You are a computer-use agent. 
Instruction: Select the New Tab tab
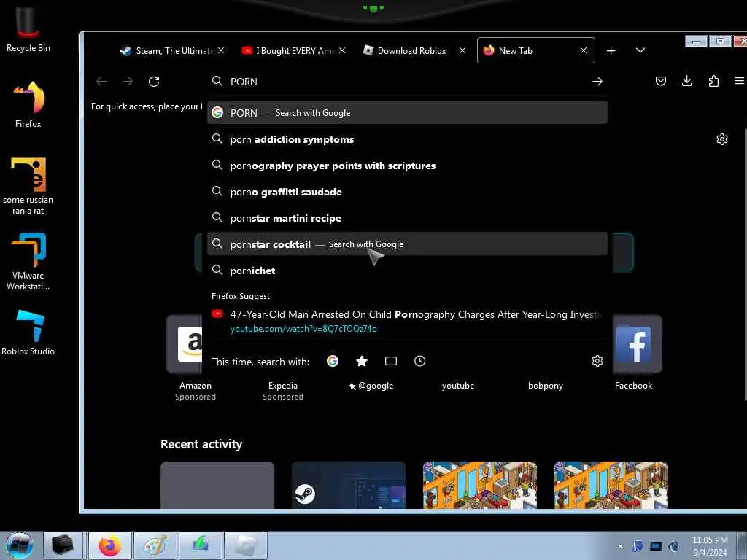pyautogui.click(x=535, y=50)
